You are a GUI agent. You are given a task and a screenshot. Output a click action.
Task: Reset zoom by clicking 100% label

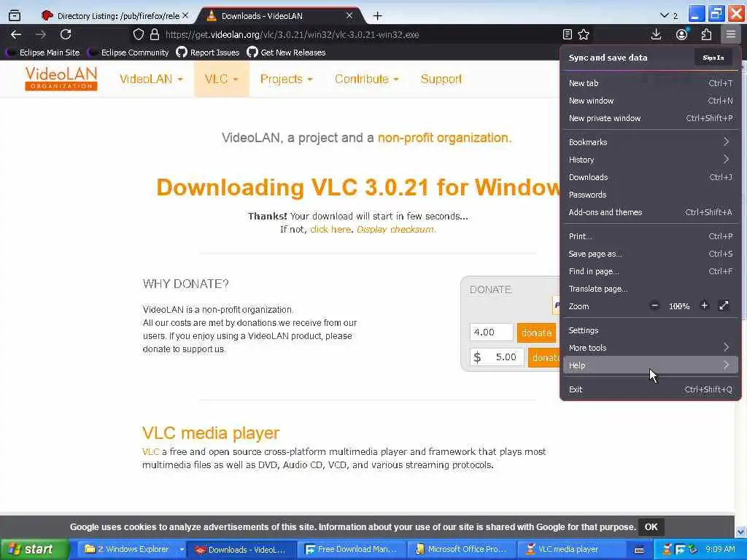[x=679, y=306]
